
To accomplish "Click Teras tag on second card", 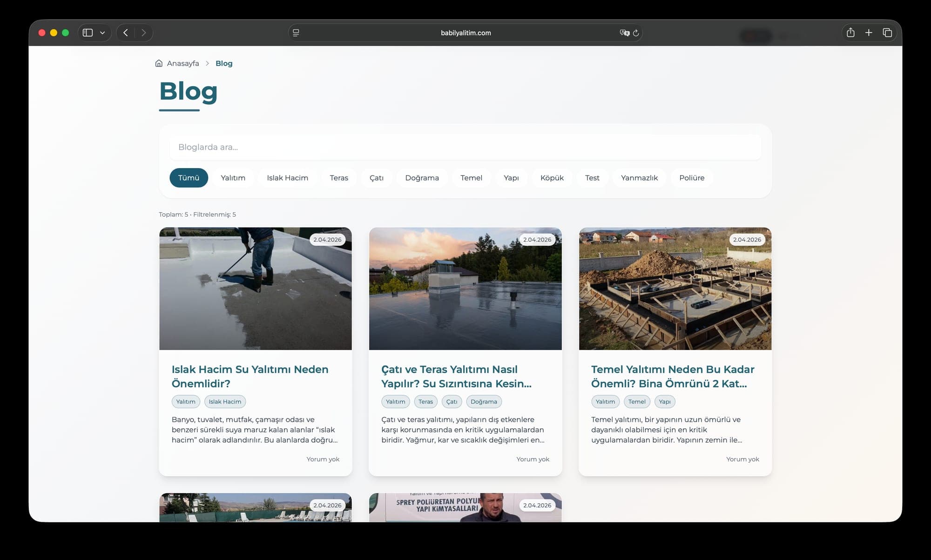I will point(425,402).
